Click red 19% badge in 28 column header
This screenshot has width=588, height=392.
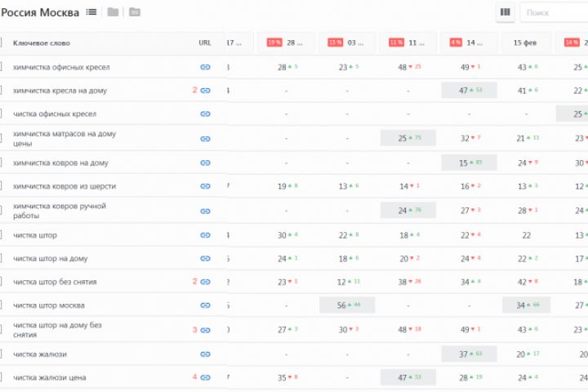click(274, 42)
